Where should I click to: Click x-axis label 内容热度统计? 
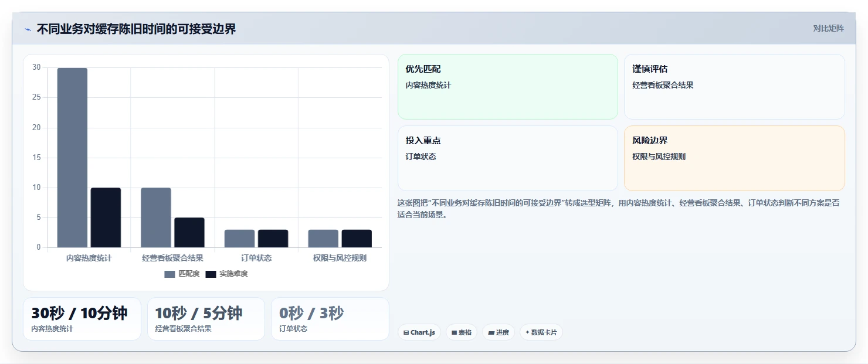(x=89, y=258)
